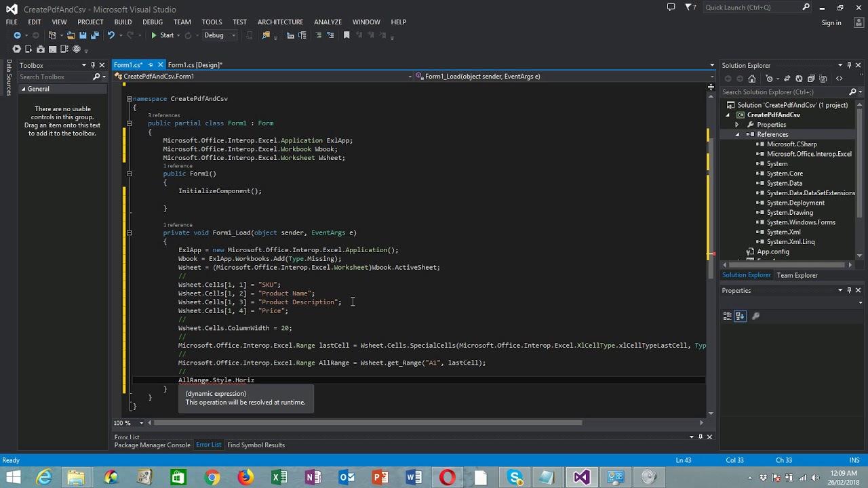Toggle a bookmark with the bookmark icon

coord(347,35)
